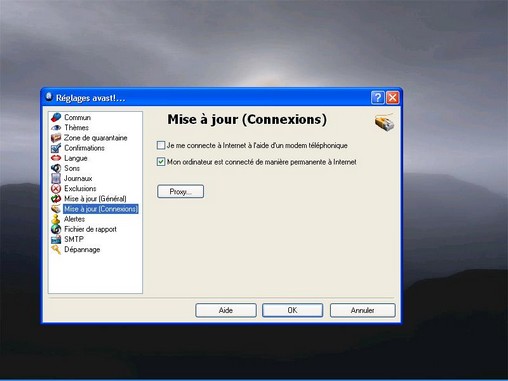Select the Langue lips icon
Image resolution: width=508 pixels, height=381 pixels.
click(56, 158)
